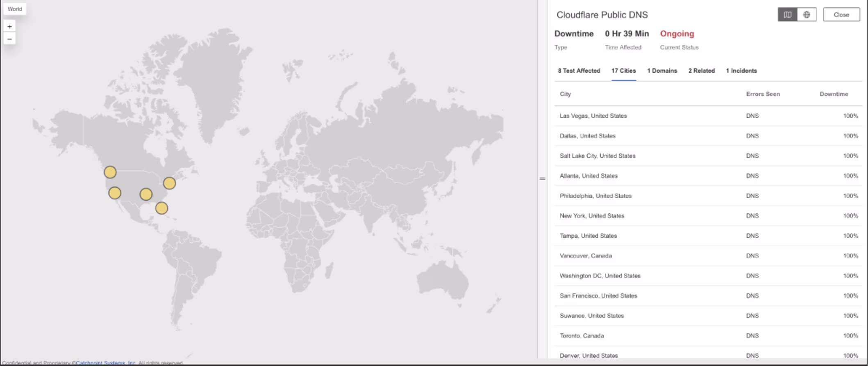The width and height of the screenshot is (868, 366).
Task: Select Washington DC, United States row
Action: click(x=708, y=276)
